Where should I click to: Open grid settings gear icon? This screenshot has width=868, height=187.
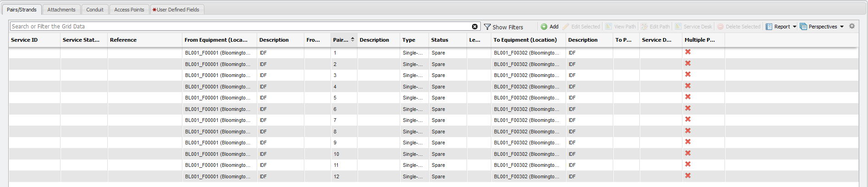pyautogui.click(x=852, y=26)
